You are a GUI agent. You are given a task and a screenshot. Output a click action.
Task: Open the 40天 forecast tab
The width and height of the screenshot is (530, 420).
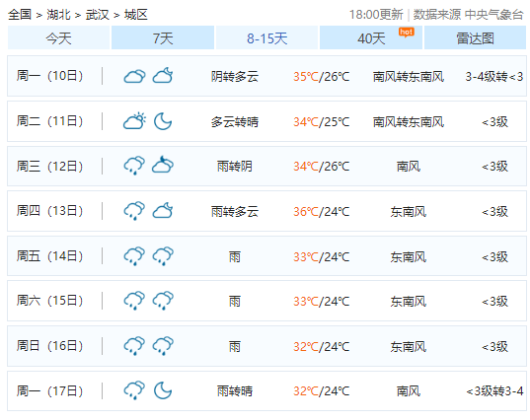[x=371, y=37]
